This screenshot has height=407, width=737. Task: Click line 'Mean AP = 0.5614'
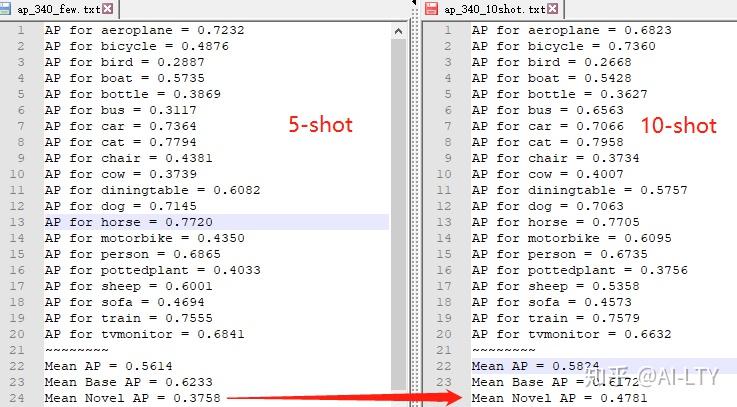point(109,366)
